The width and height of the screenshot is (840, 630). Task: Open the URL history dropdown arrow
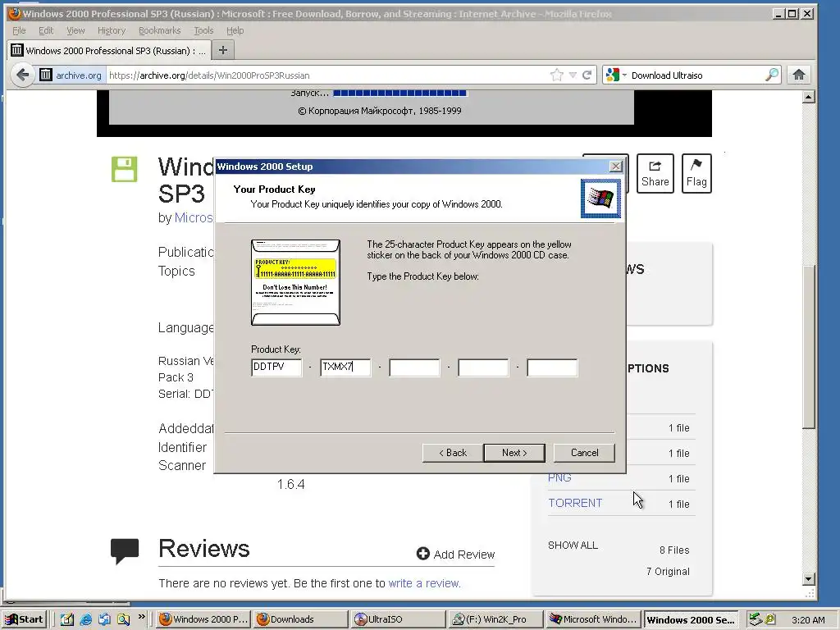(573, 75)
